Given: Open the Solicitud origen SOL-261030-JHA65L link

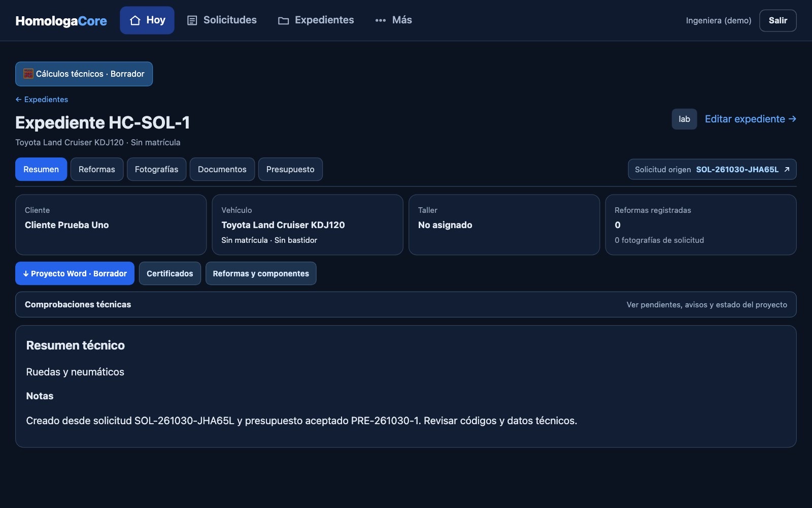Looking at the screenshot, I should click(712, 169).
